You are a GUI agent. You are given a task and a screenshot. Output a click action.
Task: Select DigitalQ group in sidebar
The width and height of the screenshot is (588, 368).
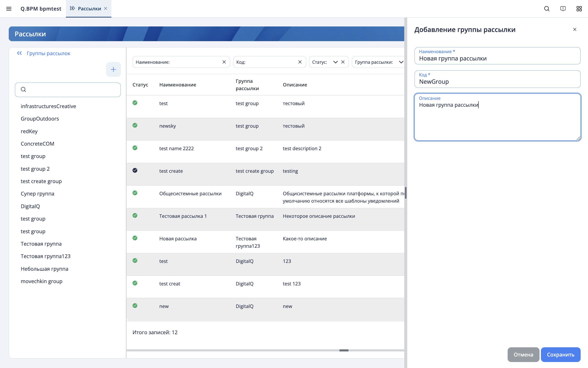30,206
